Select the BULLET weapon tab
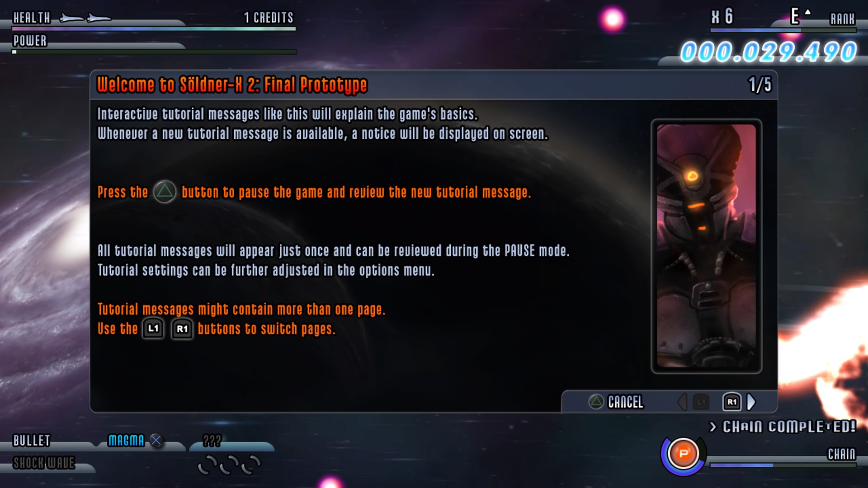The width and height of the screenshot is (868, 488). tap(32, 441)
